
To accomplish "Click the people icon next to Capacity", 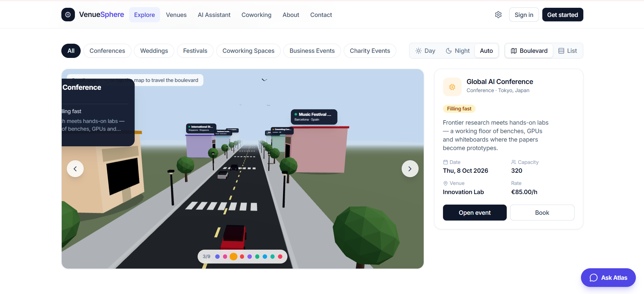I will (514, 162).
